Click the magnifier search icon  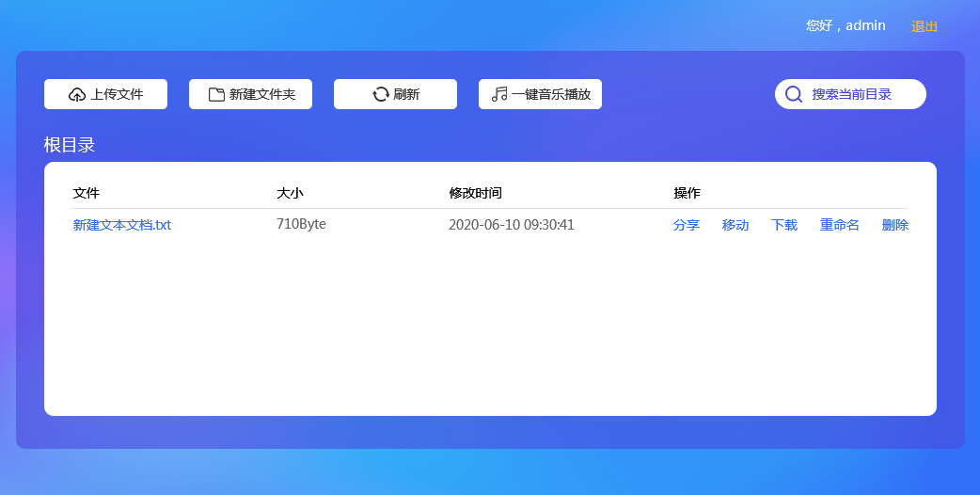coord(794,94)
